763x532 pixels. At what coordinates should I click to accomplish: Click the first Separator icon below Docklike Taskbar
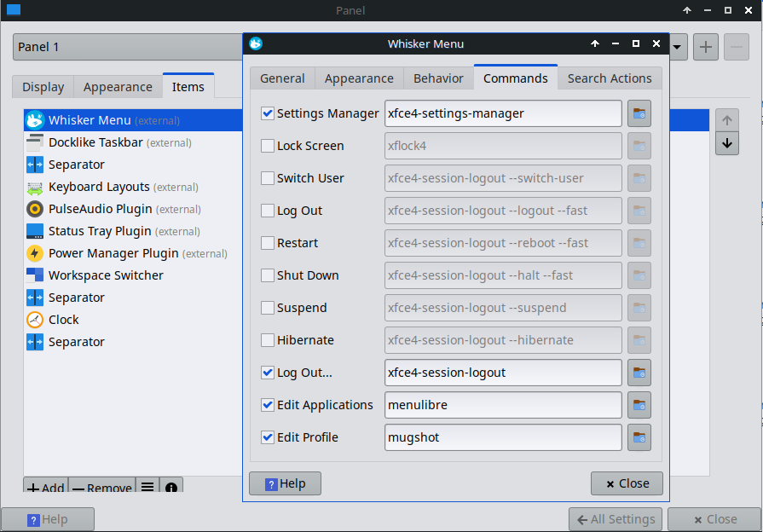point(35,165)
